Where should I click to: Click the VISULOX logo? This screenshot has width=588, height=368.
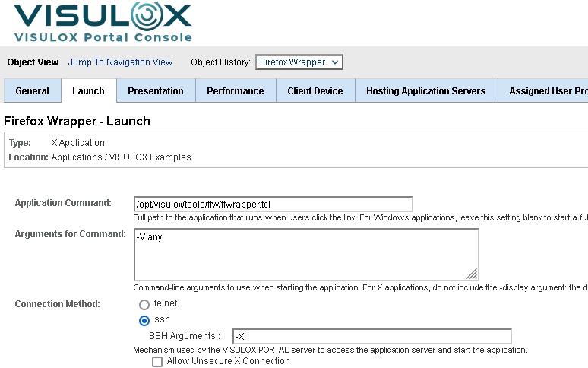tap(103, 17)
